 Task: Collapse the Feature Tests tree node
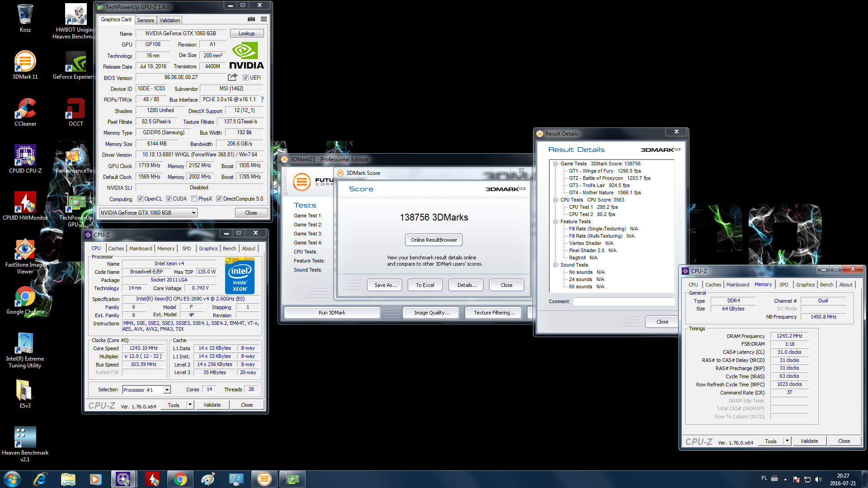click(555, 222)
